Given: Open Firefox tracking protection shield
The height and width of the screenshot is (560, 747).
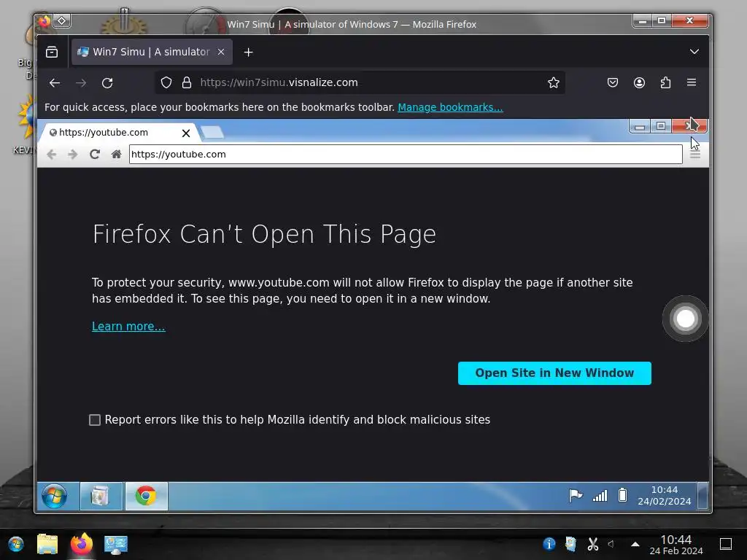Looking at the screenshot, I should tap(166, 83).
